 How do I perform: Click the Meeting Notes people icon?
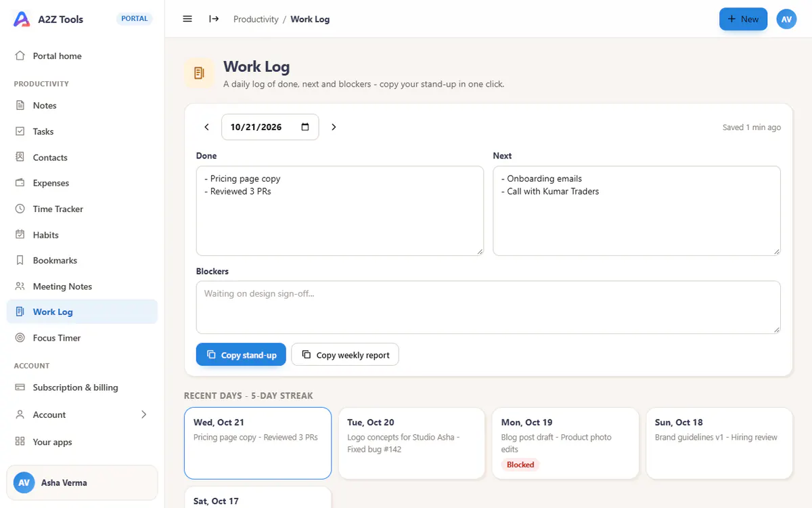click(20, 287)
